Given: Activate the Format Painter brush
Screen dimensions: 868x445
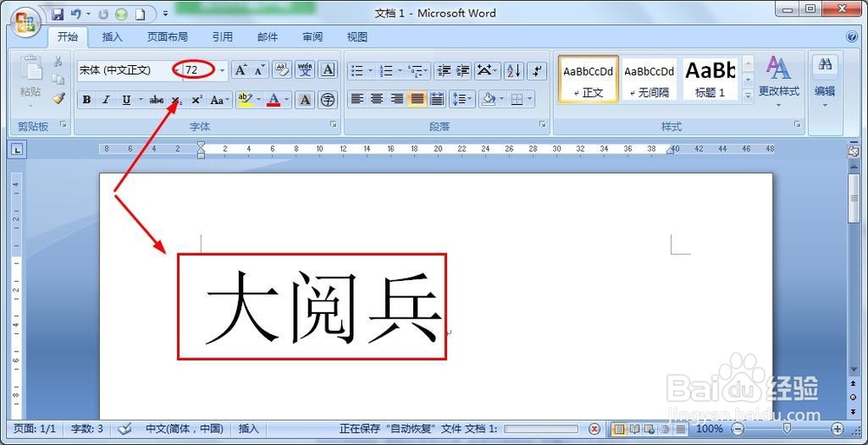Looking at the screenshot, I should click(58, 99).
